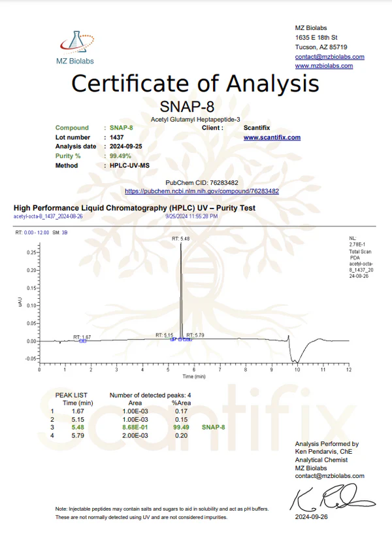This screenshot has width=392, height=542.
Task: Click the Tucson, AZ 85719 address line
Action: (x=321, y=47)
